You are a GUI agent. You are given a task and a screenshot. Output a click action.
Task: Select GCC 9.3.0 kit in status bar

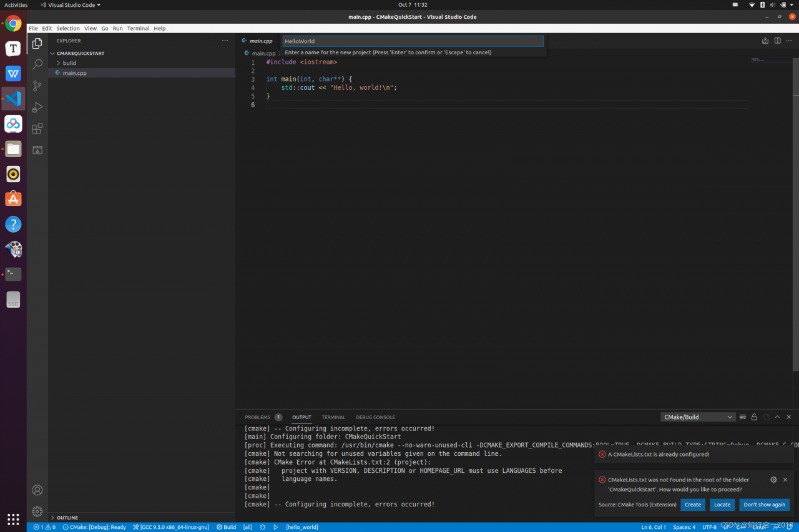(170, 527)
